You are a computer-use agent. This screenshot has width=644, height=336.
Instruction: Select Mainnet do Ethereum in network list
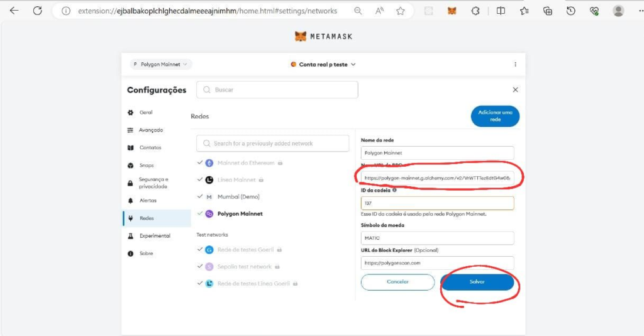click(x=246, y=163)
